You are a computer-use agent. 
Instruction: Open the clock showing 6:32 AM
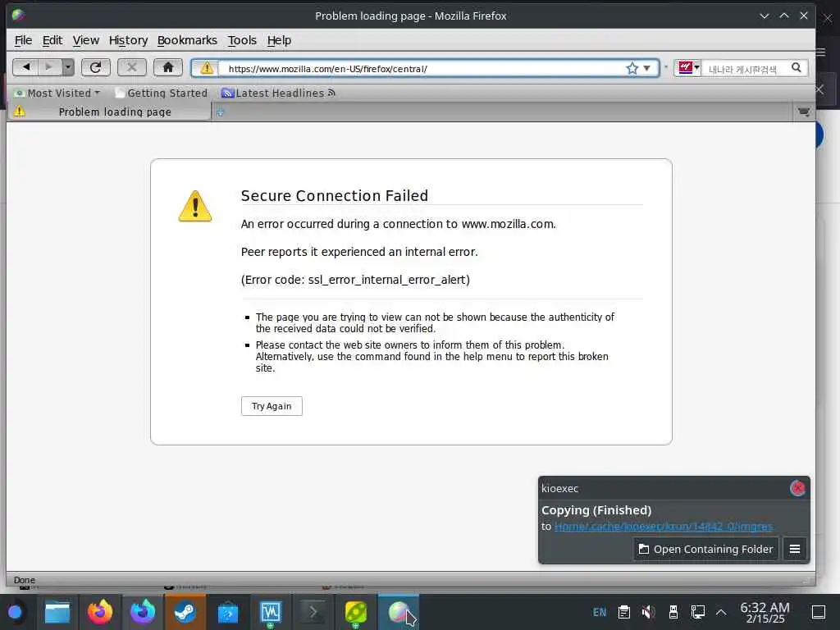(765, 612)
